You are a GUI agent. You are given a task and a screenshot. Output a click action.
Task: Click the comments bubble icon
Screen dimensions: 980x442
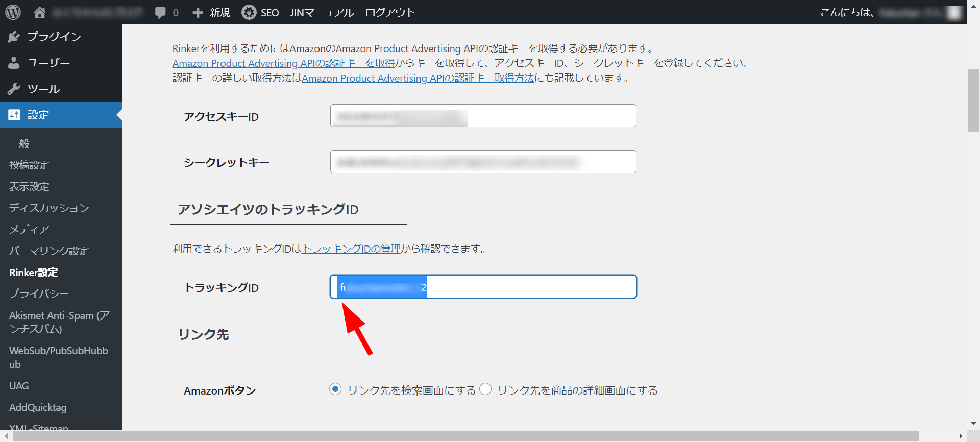click(160, 13)
